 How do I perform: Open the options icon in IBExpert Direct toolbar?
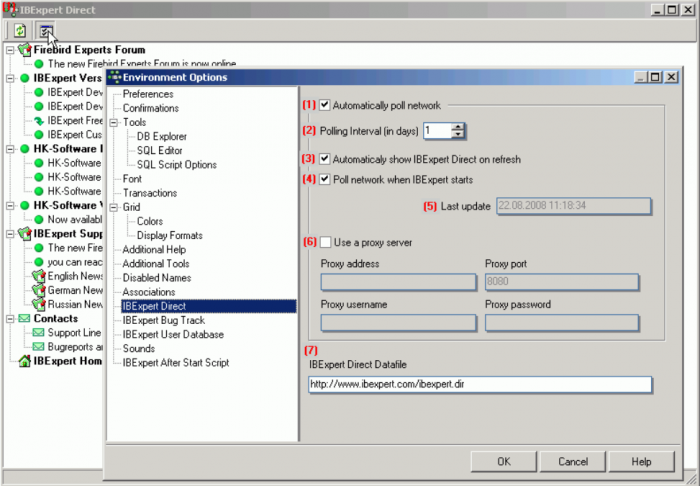[46, 31]
